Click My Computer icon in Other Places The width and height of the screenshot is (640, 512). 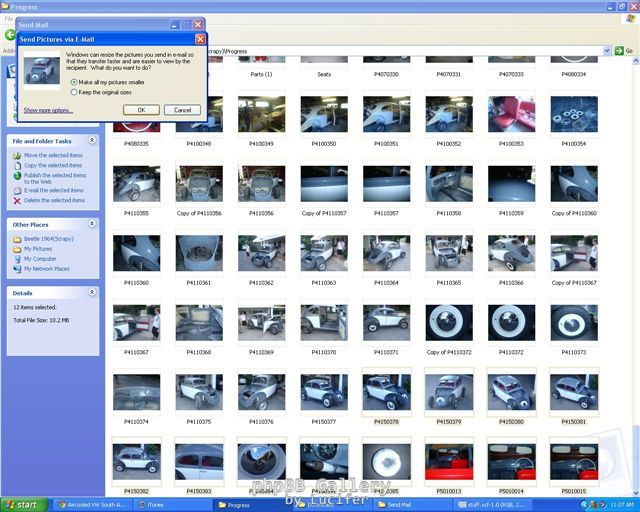tap(17, 259)
